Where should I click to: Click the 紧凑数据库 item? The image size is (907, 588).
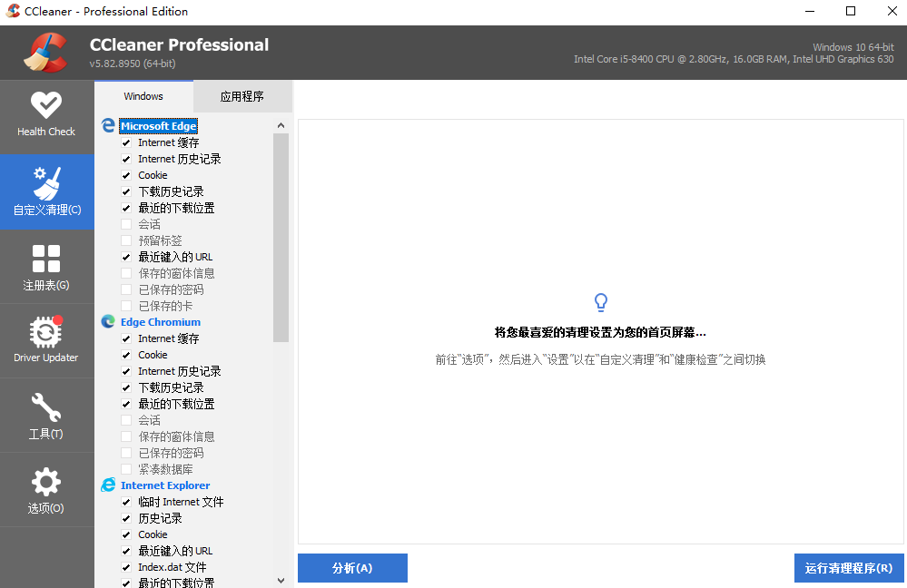click(165, 469)
